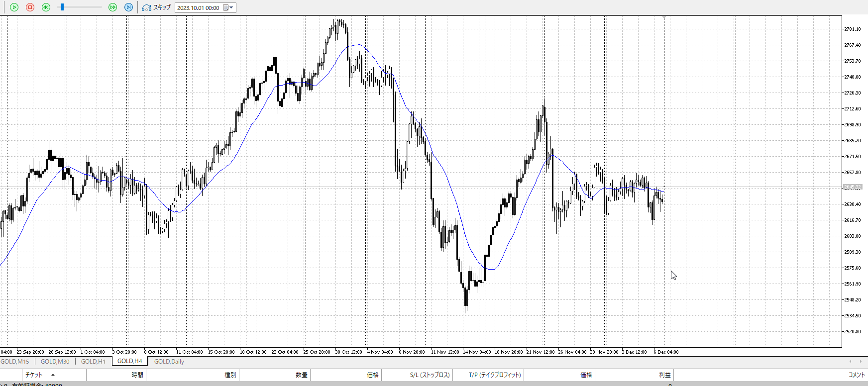Open the GOLD,H1 chart tab
Viewport: 868px width, 386px height.
click(93, 362)
